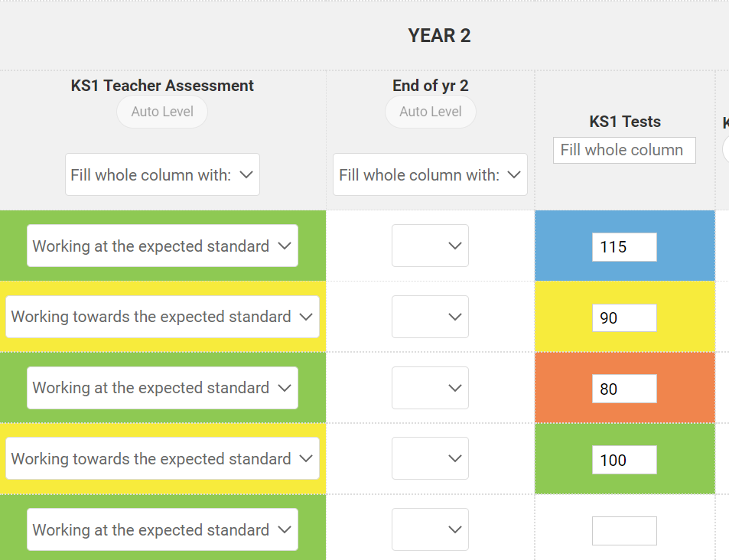This screenshot has width=729, height=560.
Task: Open first row teacher assessment dropdown
Action: tap(162, 246)
